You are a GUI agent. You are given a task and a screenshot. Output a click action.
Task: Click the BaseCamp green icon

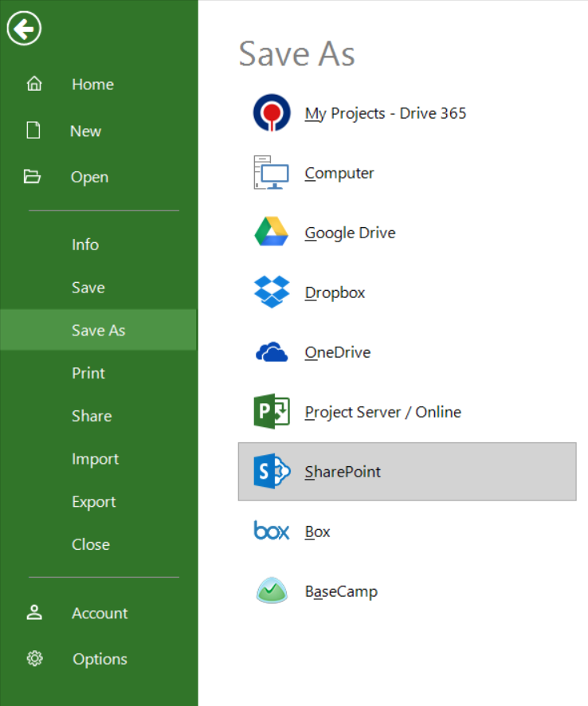click(272, 590)
